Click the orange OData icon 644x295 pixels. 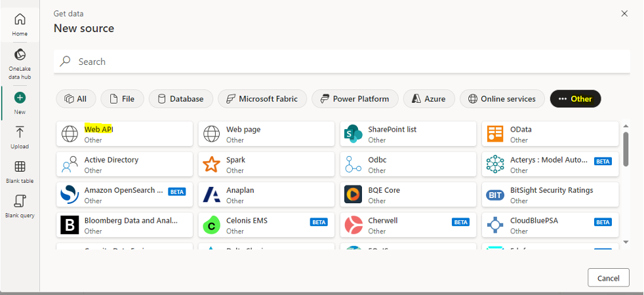[x=495, y=134]
